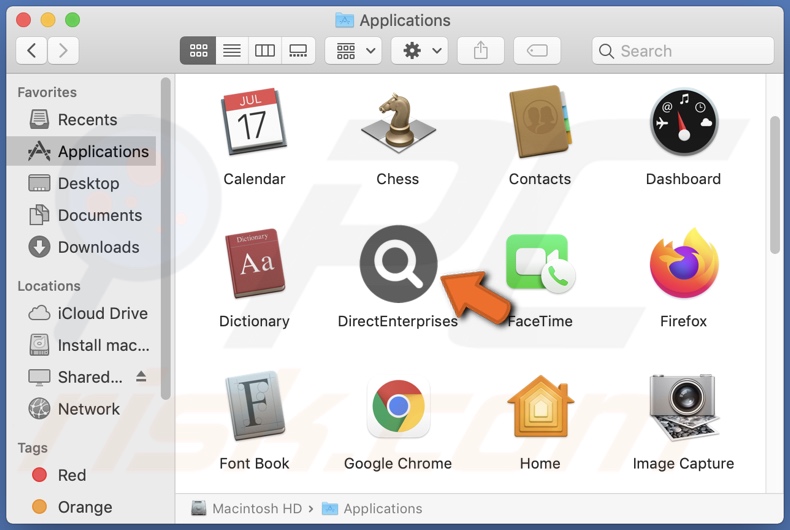Open the Firefox application icon

(683, 265)
